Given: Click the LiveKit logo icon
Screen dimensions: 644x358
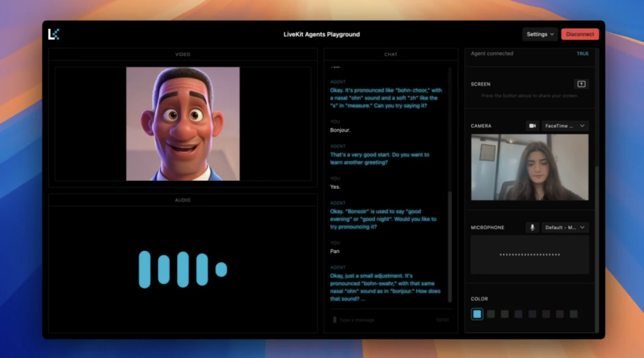Looking at the screenshot, I should 53,34.
